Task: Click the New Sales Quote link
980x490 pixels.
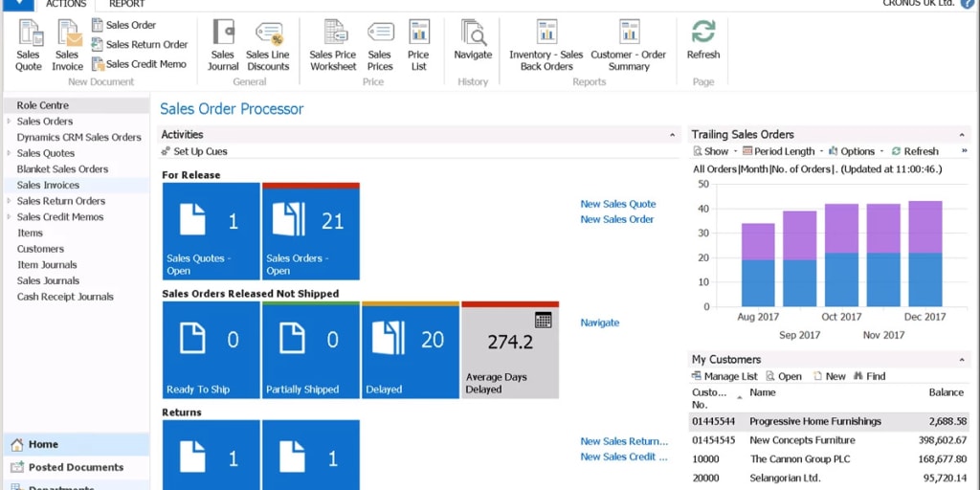Action: [618, 204]
